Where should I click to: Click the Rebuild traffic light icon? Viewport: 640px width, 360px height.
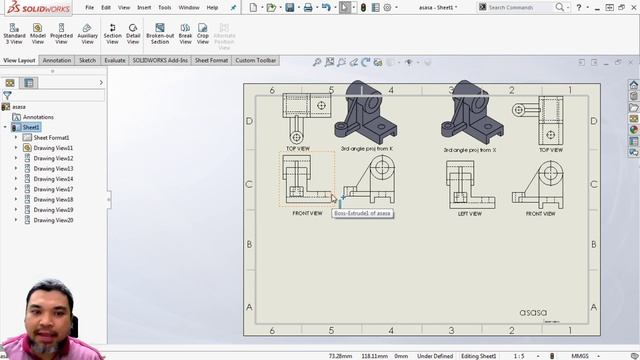363,7
